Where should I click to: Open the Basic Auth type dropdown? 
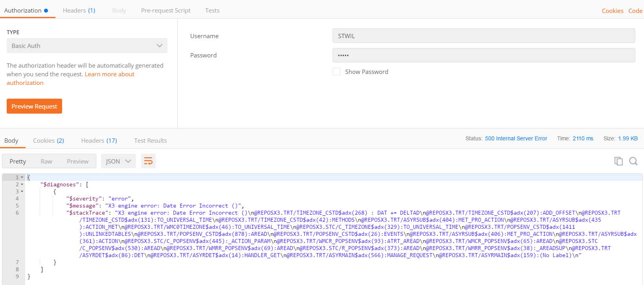coord(87,46)
